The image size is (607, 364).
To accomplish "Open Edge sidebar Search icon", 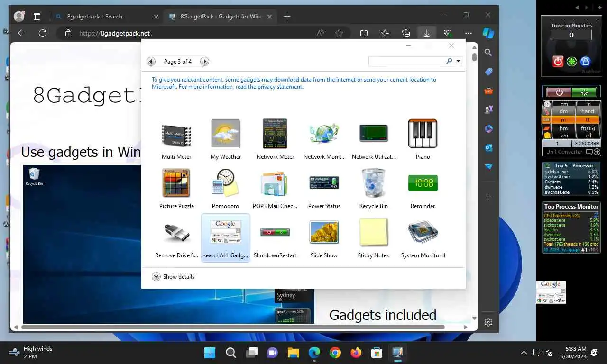I will (x=488, y=53).
